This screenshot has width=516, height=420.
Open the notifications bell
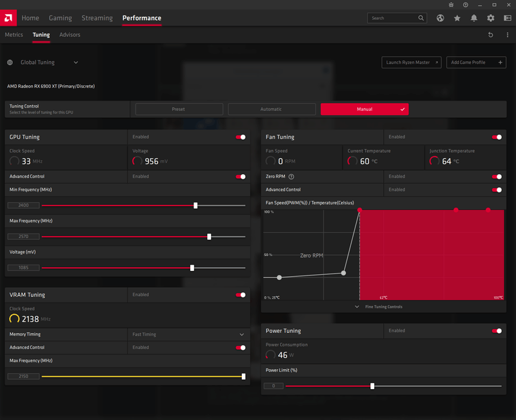point(474,18)
